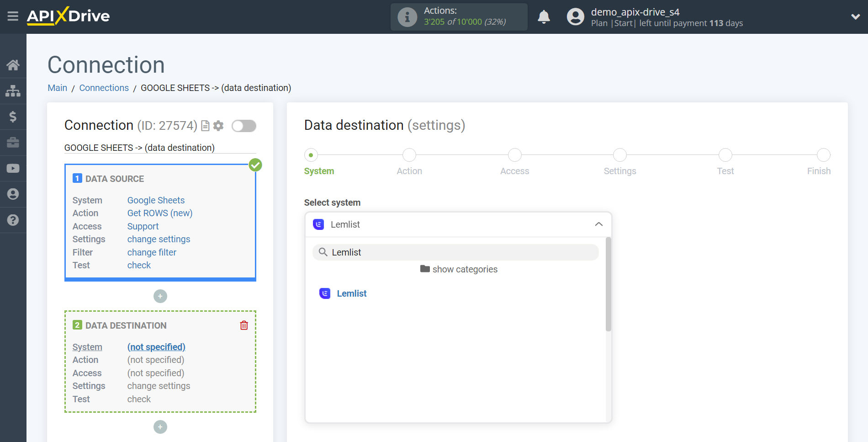Select the Finish step

[824, 155]
